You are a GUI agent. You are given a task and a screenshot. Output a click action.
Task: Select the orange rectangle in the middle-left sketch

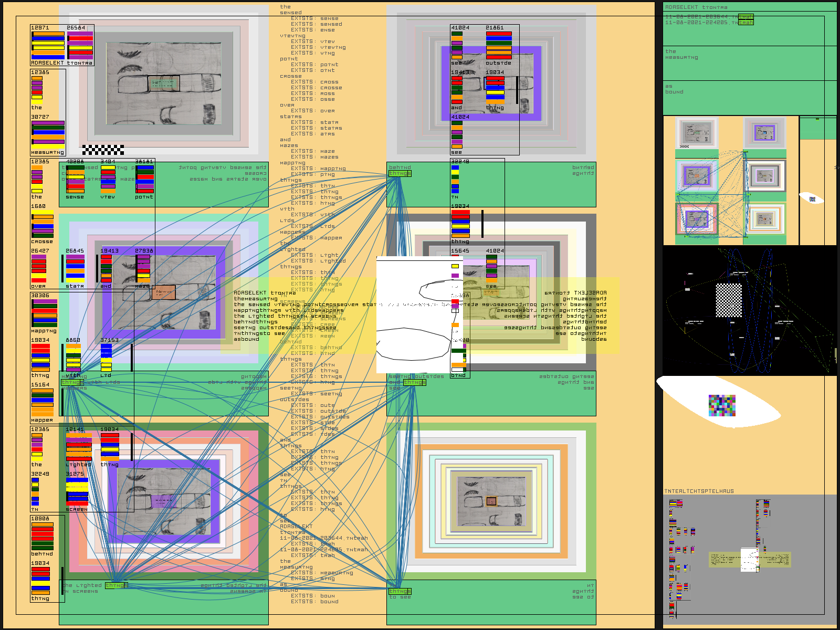(x=164, y=292)
